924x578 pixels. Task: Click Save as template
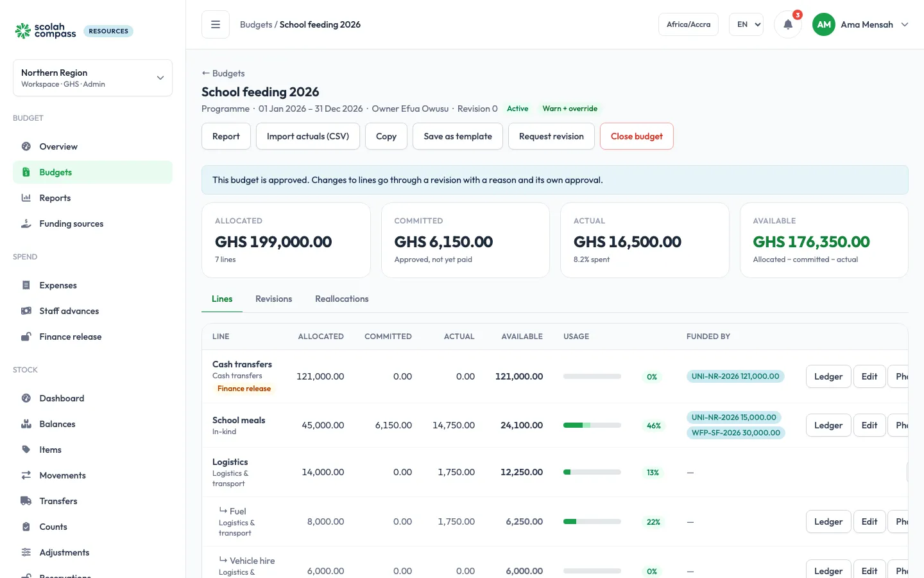pyautogui.click(x=458, y=136)
